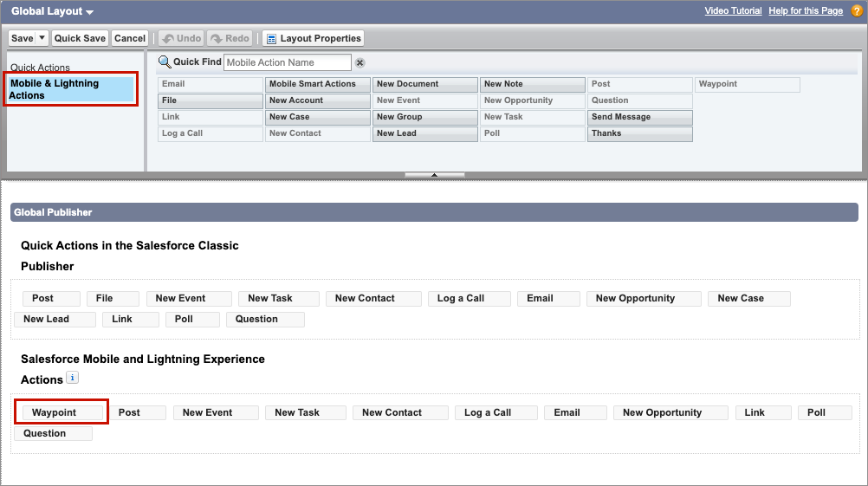Click the Undo button
This screenshot has width=868, height=486.
(x=182, y=38)
